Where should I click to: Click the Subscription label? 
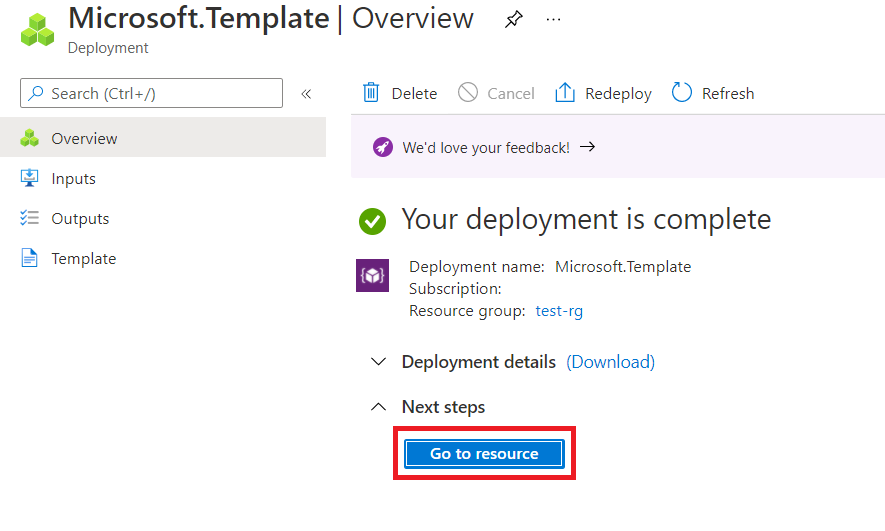pos(455,289)
